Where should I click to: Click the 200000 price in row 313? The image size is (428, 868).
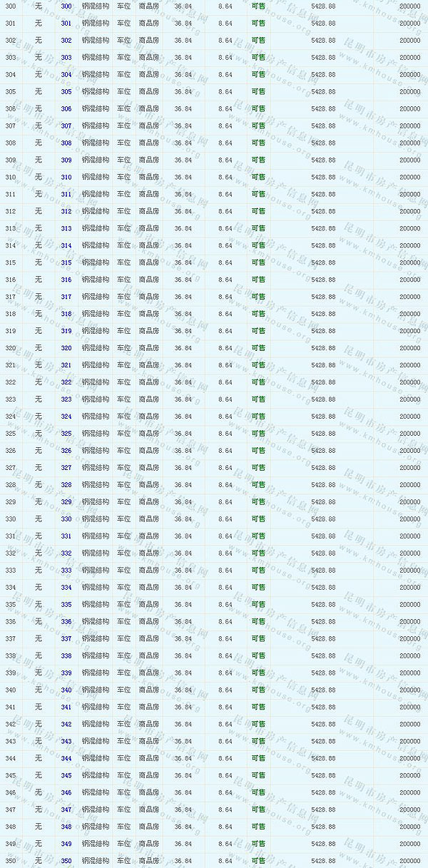[409, 229]
